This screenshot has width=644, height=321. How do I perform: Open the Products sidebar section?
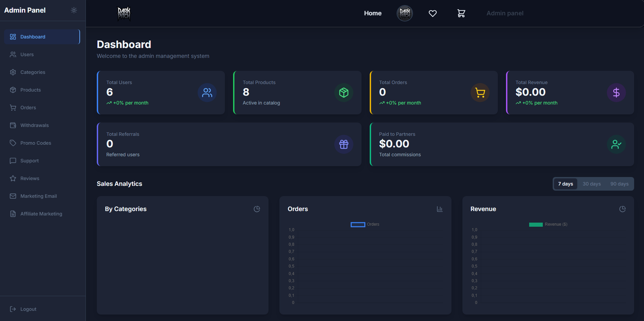coord(42,90)
